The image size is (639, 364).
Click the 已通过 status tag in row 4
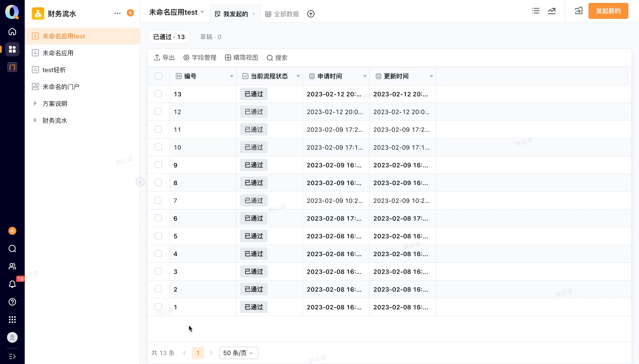pos(254,254)
